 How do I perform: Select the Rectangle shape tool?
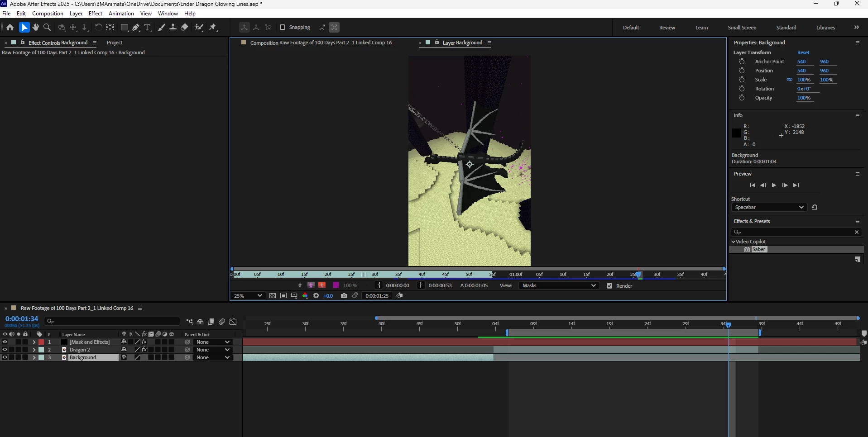tap(124, 28)
